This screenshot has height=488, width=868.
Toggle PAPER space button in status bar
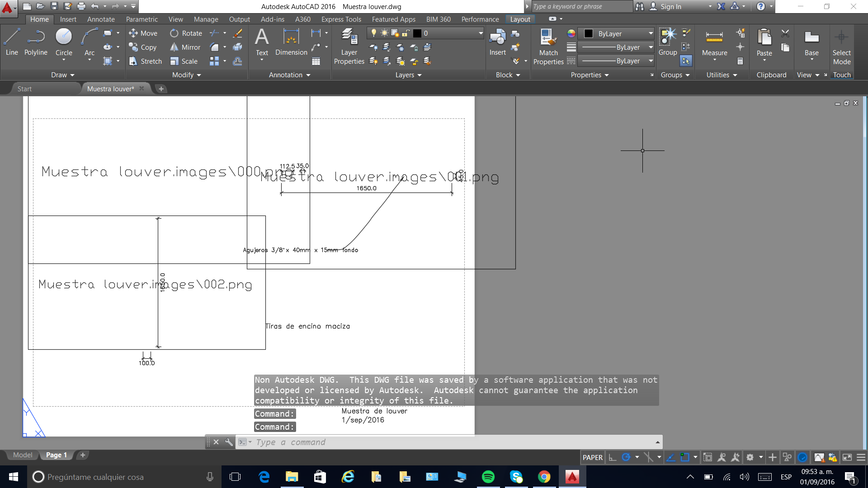[x=592, y=457]
